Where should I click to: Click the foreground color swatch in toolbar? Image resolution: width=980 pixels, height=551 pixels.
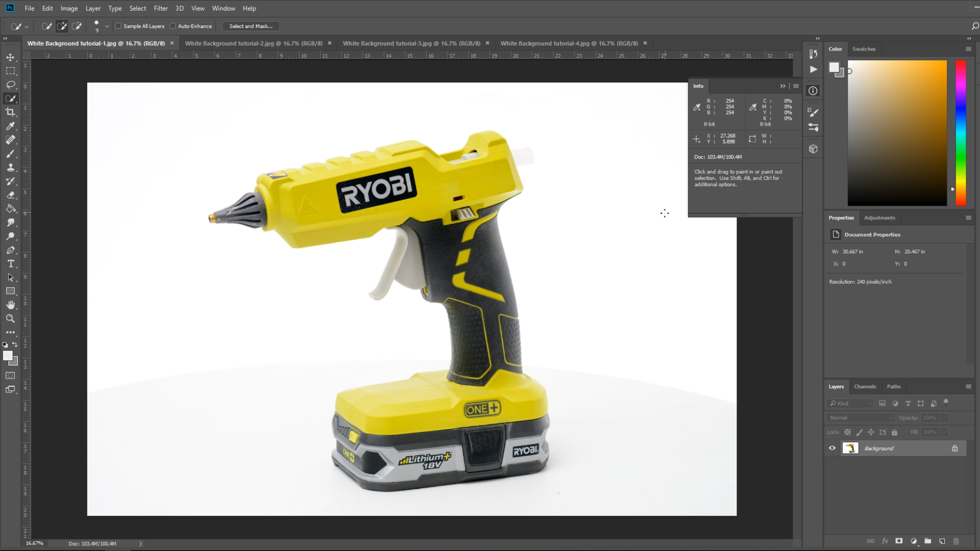(8, 356)
